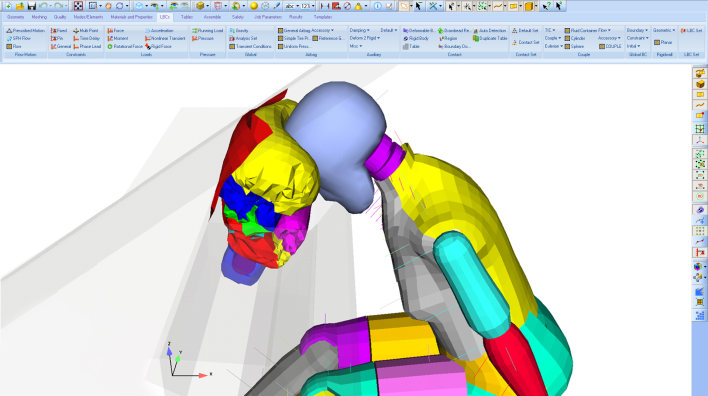
Task: Select the Rigid Body contact tool
Action: [415, 38]
